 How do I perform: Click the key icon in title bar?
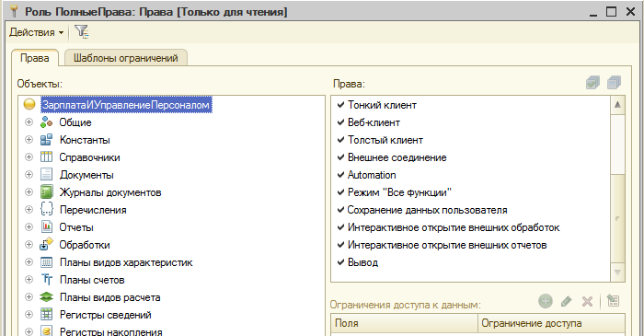coord(15,11)
